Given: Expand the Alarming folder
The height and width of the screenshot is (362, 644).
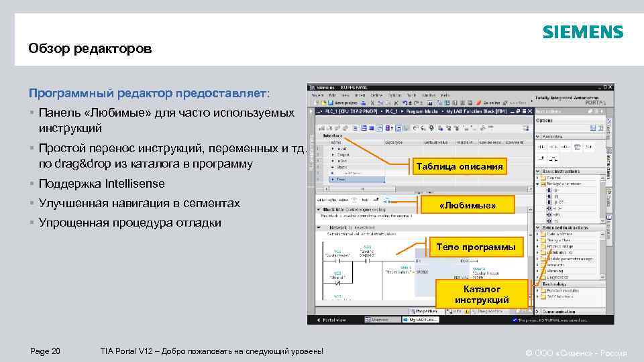Looking at the screenshot, I should (x=537, y=271).
